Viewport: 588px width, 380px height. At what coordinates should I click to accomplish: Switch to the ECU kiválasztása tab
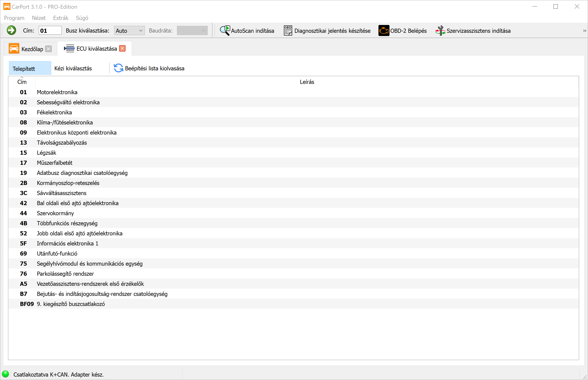(96, 49)
